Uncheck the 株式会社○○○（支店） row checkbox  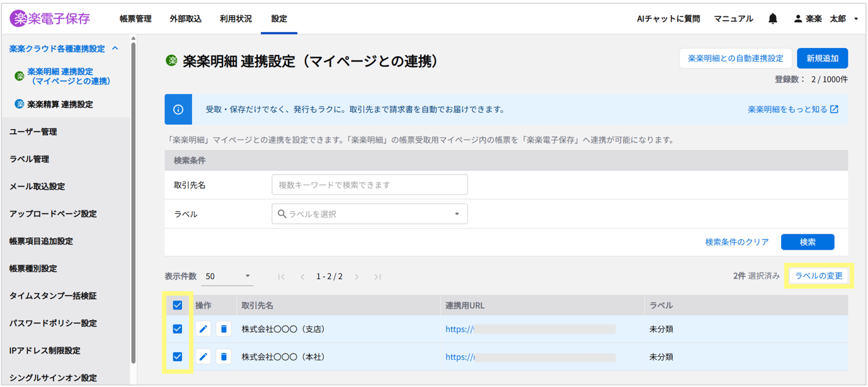coord(178,329)
